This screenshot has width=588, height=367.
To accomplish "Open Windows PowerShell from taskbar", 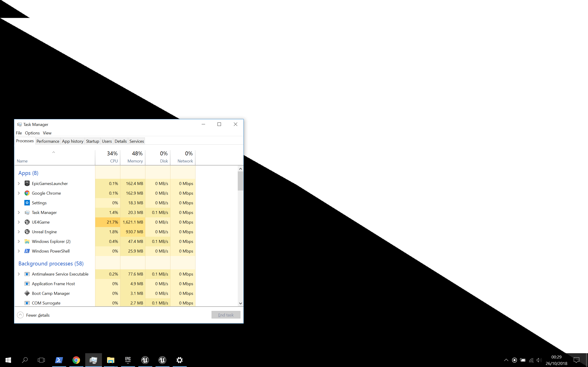I will 59,360.
